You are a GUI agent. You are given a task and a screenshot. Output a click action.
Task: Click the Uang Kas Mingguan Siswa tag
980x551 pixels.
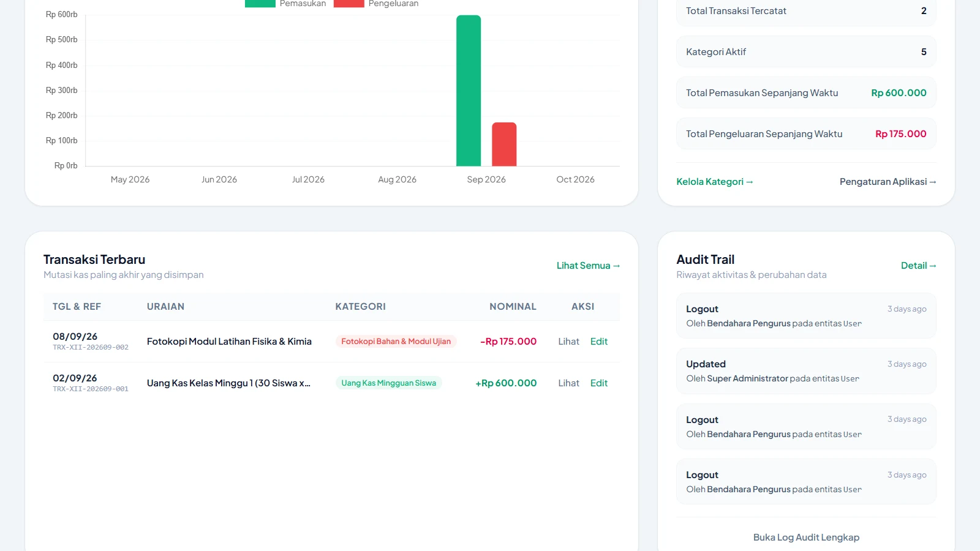[x=388, y=383]
